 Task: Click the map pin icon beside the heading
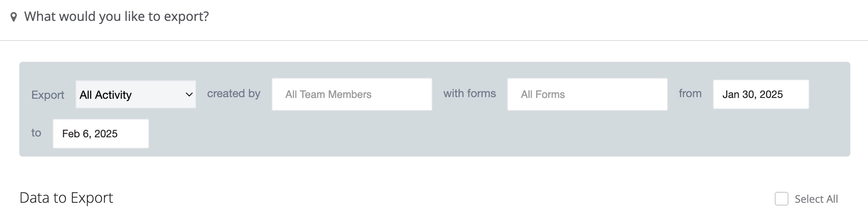14,17
